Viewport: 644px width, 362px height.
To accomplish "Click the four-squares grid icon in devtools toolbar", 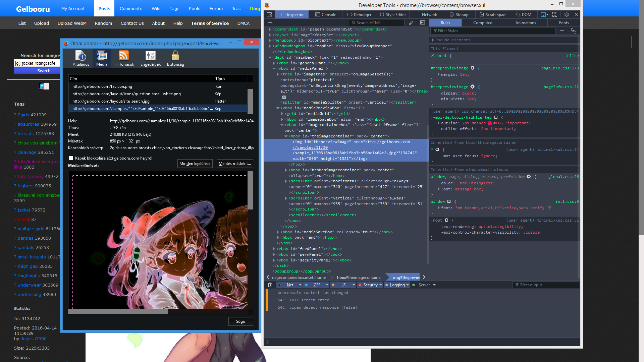I will point(555,15).
